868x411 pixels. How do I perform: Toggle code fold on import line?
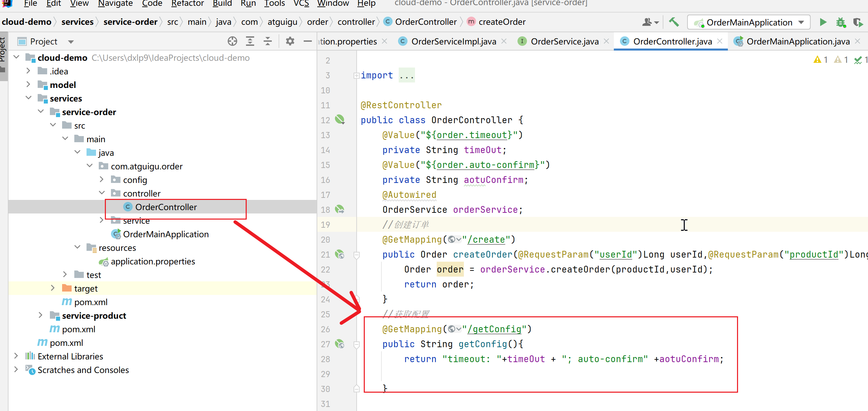[x=356, y=75]
